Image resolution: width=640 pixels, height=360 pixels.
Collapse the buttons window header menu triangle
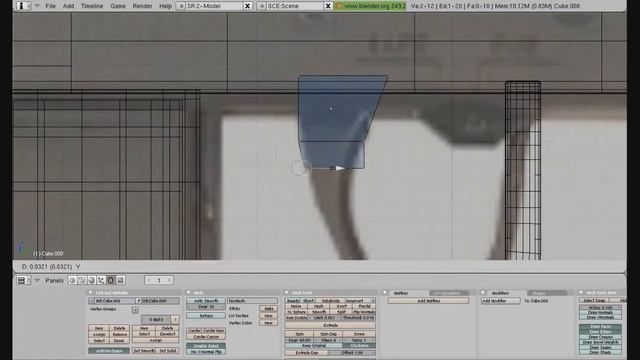coord(37,280)
